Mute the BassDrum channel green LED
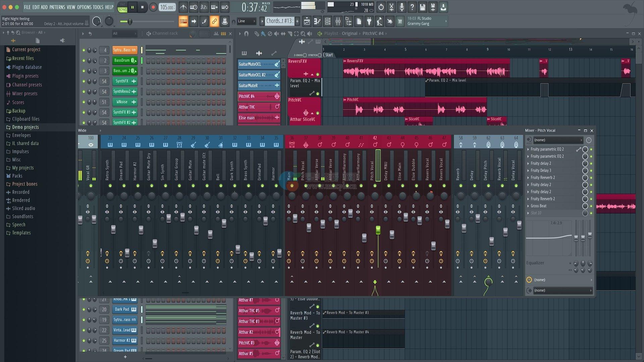 [84, 61]
